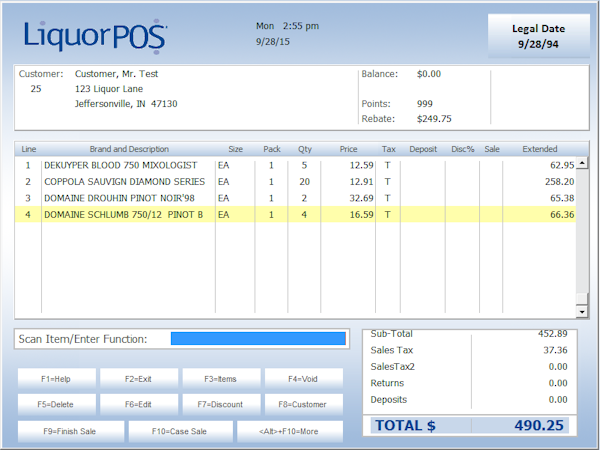Click the Tax column header
The height and width of the screenshot is (450, 600).
[x=388, y=149]
